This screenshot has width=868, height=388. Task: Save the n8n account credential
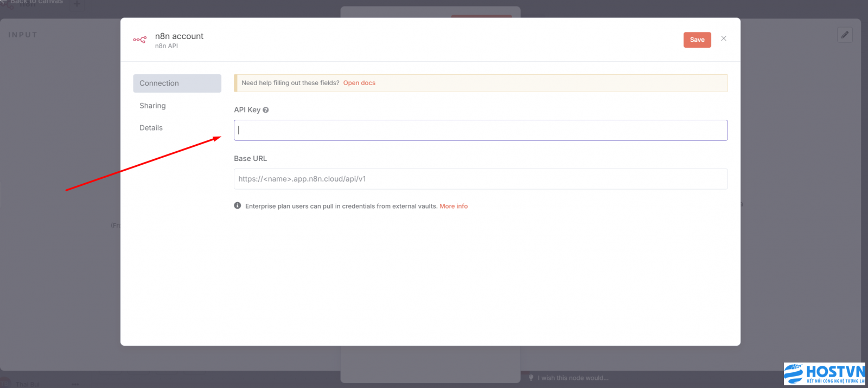(x=697, y=40)
